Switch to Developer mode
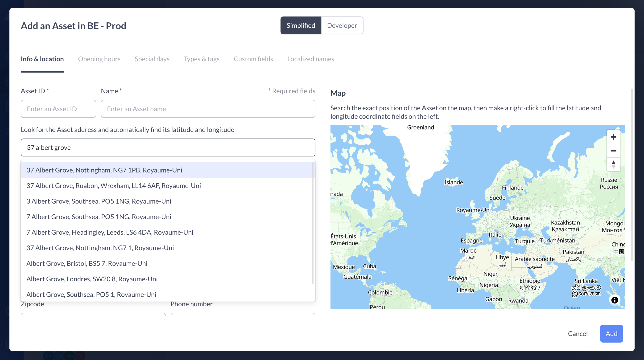644x360 pixels. click(342, 25)
